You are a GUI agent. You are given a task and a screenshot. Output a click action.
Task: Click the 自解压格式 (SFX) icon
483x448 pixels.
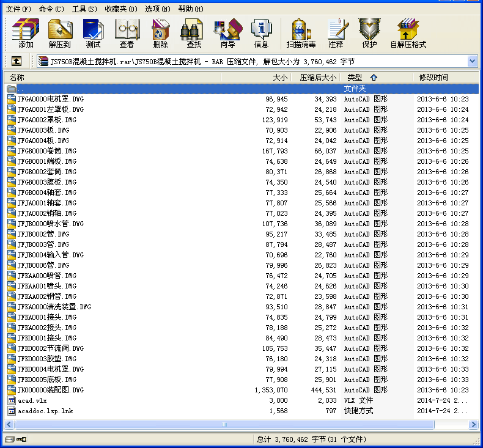pos(408,33)
